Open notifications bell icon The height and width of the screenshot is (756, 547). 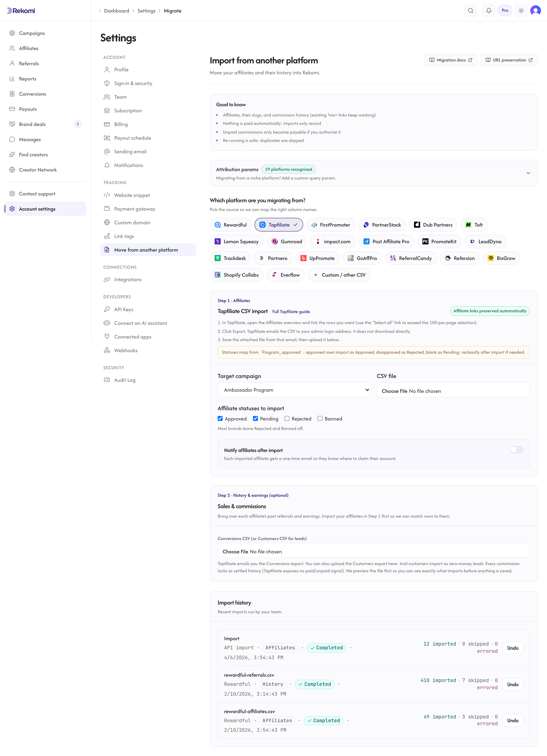(489, 11)
